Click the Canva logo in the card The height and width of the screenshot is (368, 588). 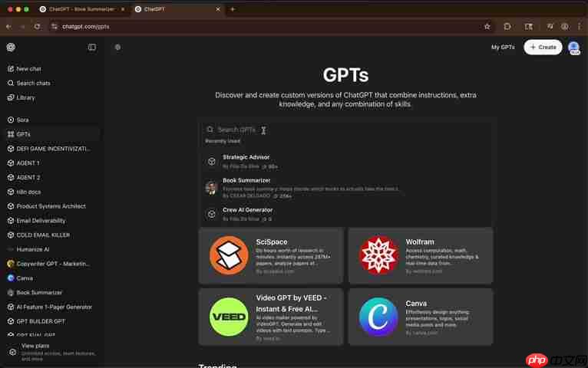(x=378, y=317)
